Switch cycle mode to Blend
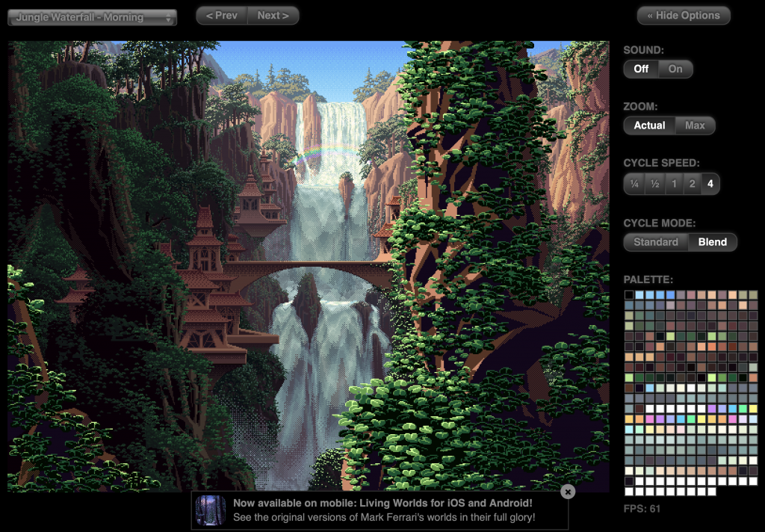This screenshot has height=532, width=765. click(x=712, y=242)
